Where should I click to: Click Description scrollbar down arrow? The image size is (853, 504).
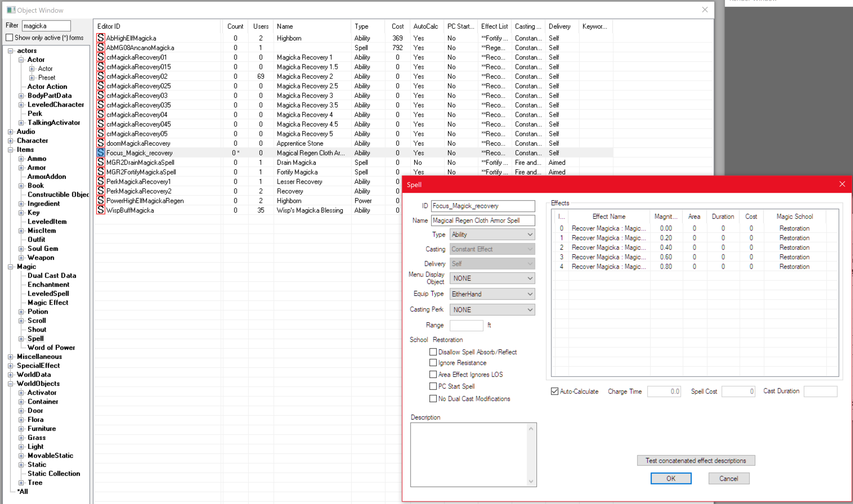(531, 481)
